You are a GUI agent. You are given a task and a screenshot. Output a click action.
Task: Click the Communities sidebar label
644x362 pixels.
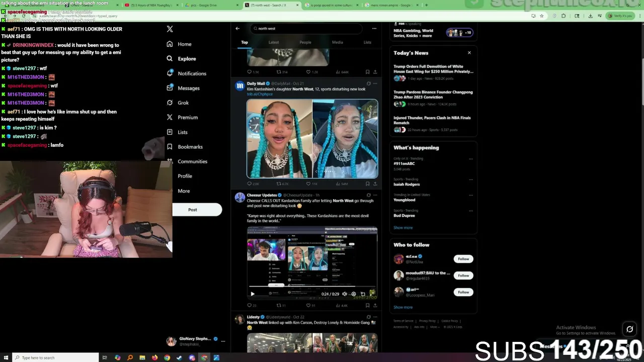pos(192,161)
